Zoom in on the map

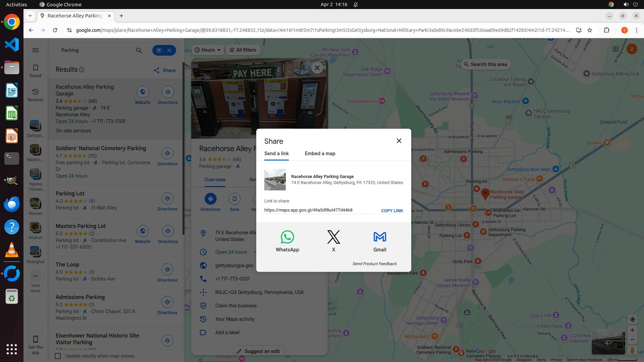[632, 330]
